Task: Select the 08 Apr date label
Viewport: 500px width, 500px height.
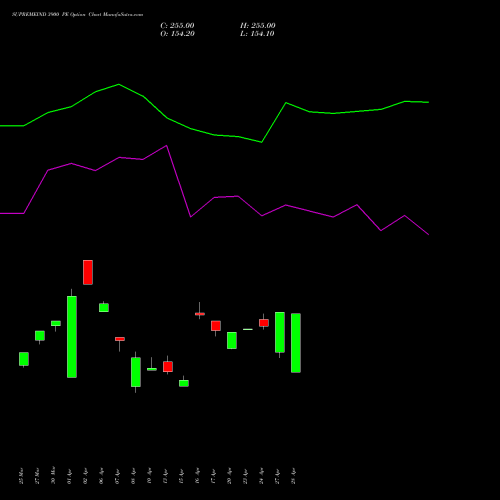Action: pos(134,476)
